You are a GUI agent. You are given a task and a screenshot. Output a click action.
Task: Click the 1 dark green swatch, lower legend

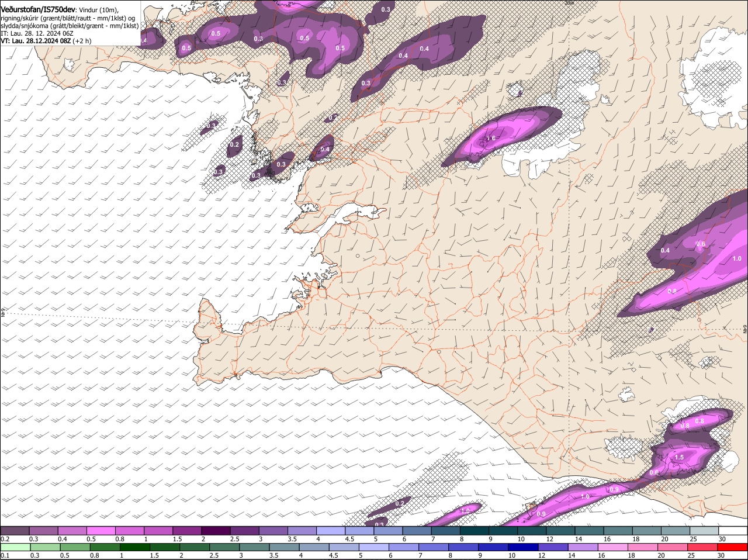coord(134,547)
